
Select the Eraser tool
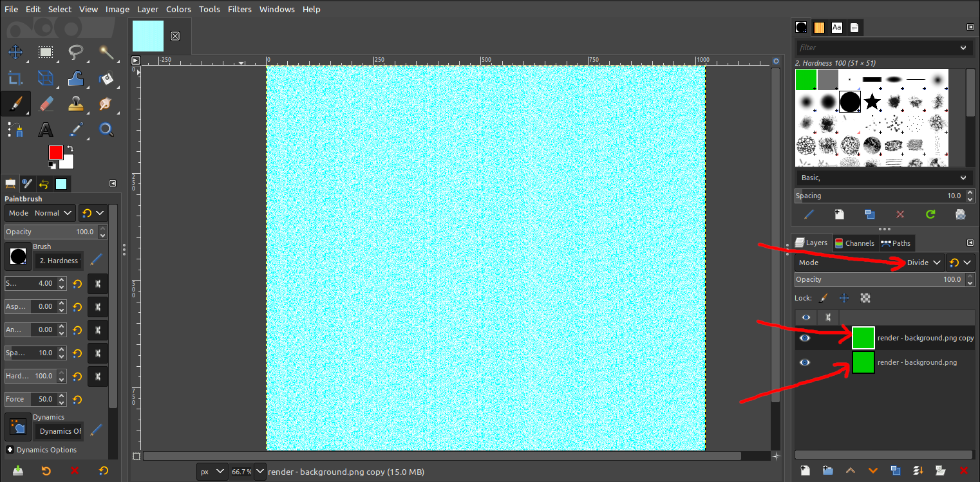46,104
